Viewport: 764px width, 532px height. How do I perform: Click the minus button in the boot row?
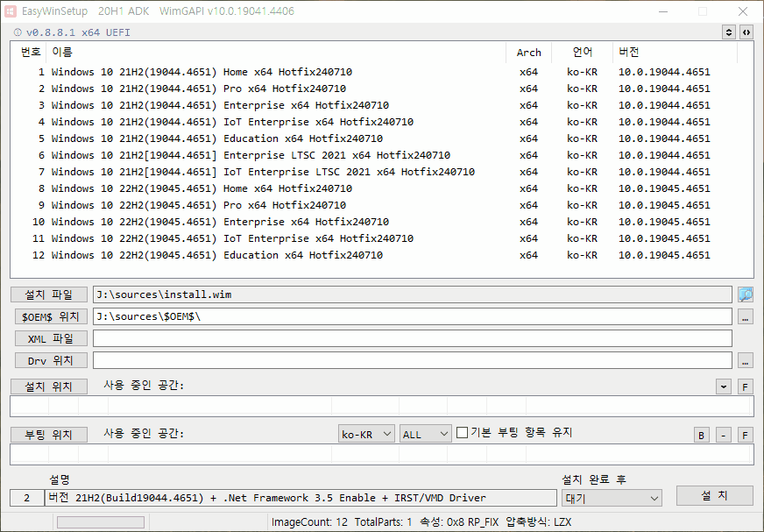tap(724, 435)
